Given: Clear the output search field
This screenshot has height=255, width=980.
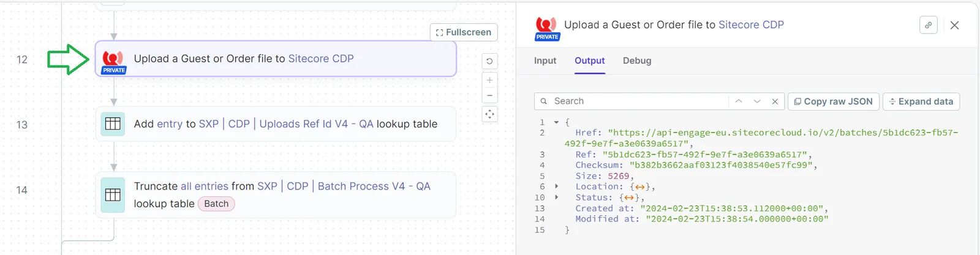Looking at the screenshot, I should (775, 102).
